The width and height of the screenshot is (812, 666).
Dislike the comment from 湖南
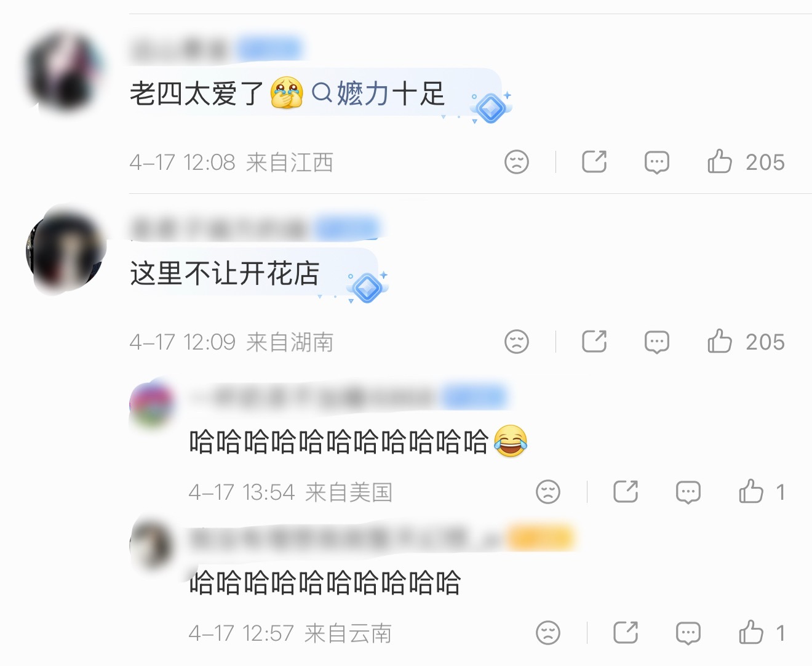click(517, 342)
